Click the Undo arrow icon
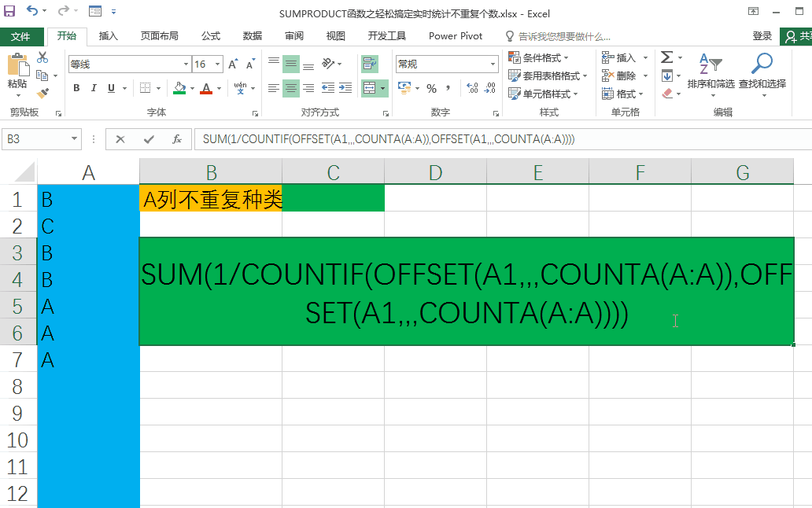 coord(32,10)
